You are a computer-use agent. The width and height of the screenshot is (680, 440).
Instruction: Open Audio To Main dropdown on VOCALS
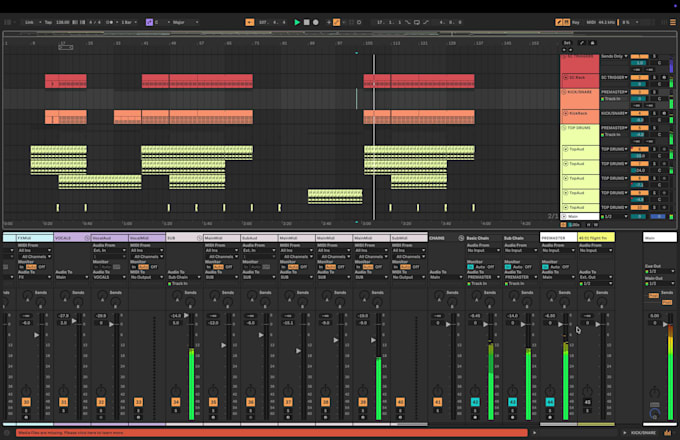[72, 277]
